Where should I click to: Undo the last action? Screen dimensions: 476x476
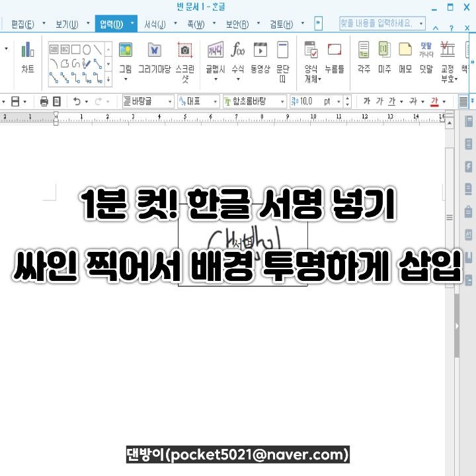point(77,101)
